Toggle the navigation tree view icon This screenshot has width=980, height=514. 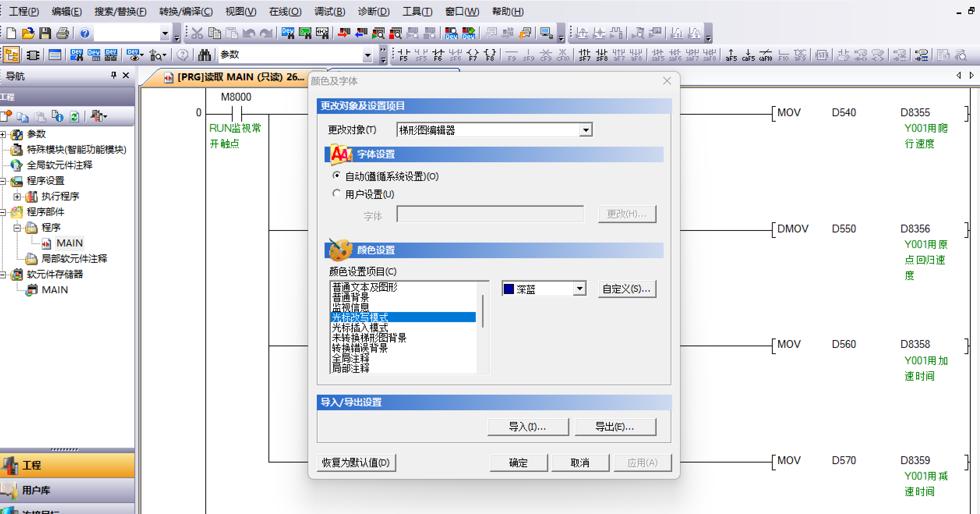[x=12, y=55]
